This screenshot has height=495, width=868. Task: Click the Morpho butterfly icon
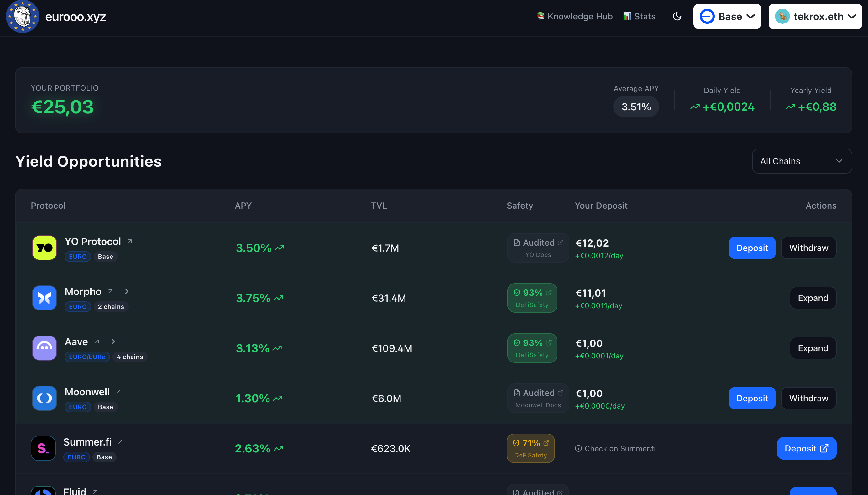[44, 298]
